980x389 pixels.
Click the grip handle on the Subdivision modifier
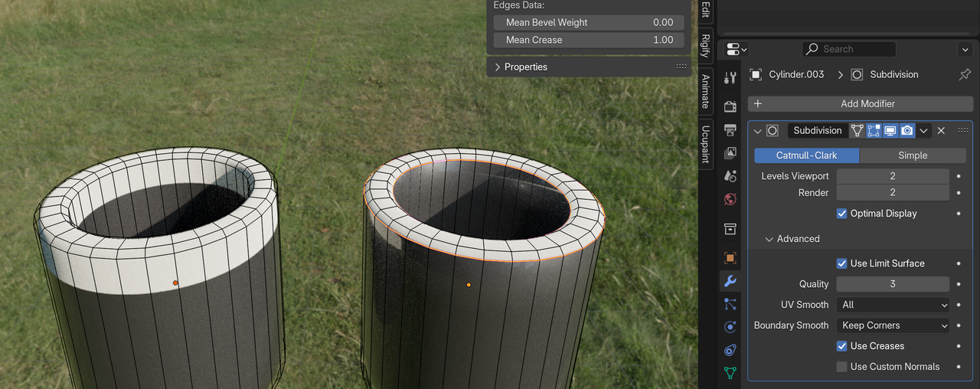point(963,131)
